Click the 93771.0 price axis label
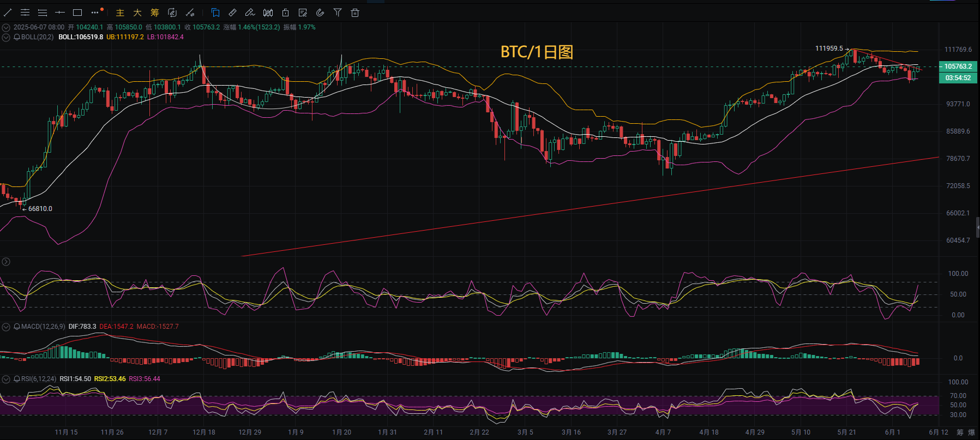The height and width of the screenshot is (440, 980). click(x=958, y=104)
